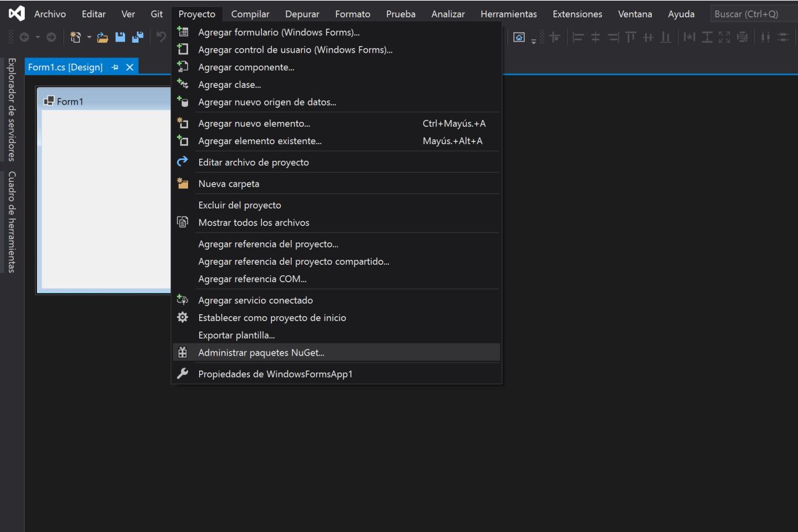Choose Agregar componente menu entry
The image size is (798, 532).
click(337, 67)
